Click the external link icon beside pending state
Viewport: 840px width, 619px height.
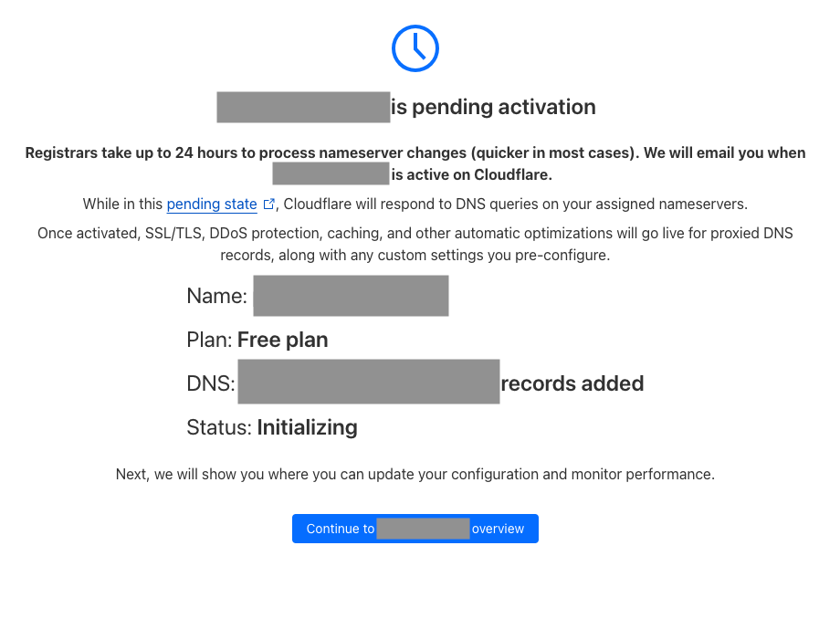coord(269,205)
